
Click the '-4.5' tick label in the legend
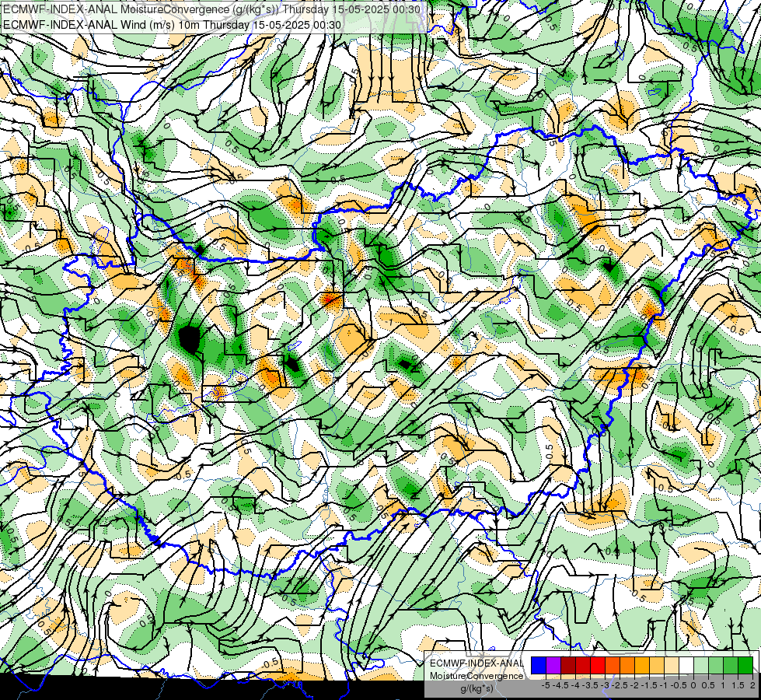point(560,685)
